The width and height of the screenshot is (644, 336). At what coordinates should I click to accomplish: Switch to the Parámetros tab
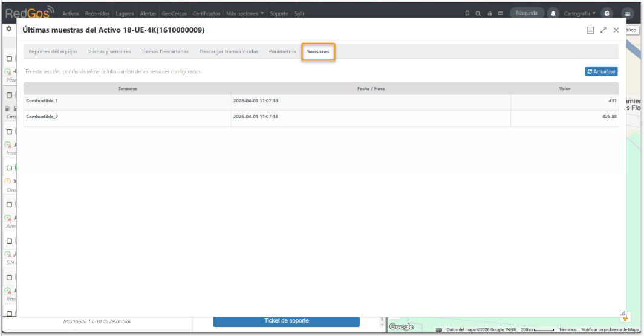coord(282,51)
